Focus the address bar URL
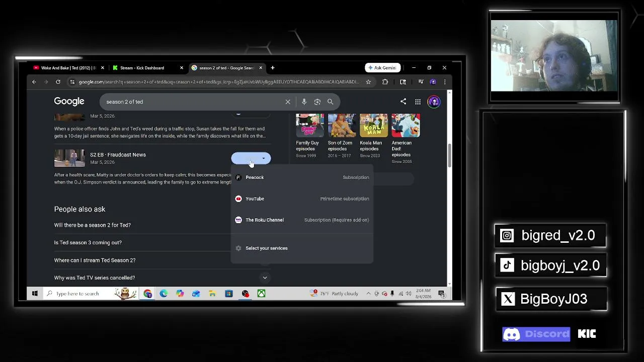 [x=219, y=82]
